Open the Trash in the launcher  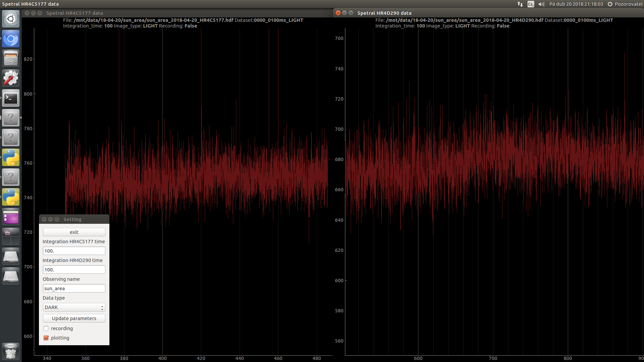tap(11, 351)
